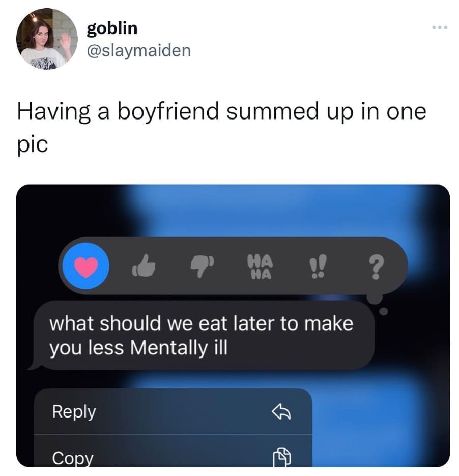459x476 pixels.
Task: Open goblin's profile picture
Action: coord(46,39)
